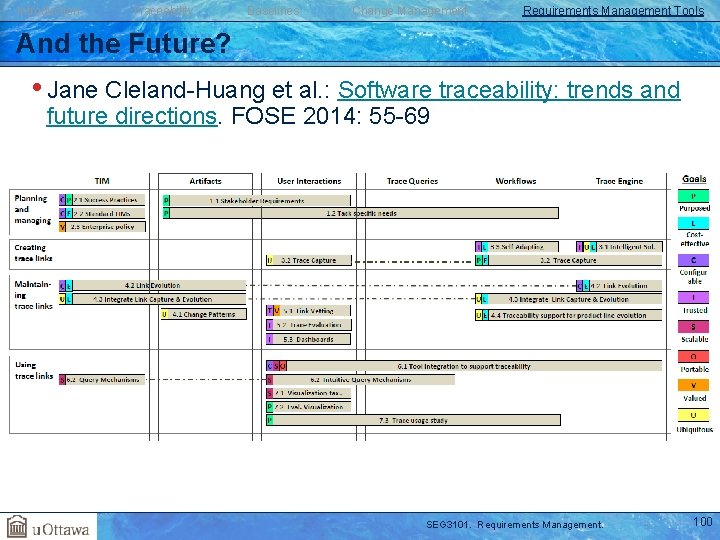Screen dimensions: 720x540
Task: Select the 7.2 Tool Visualization bar
Action: pos(309,406)
